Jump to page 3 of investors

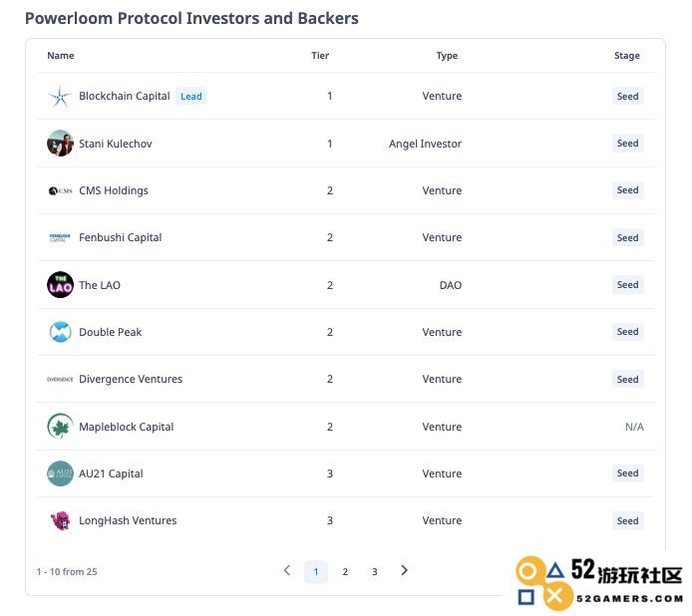pos(374,572)
